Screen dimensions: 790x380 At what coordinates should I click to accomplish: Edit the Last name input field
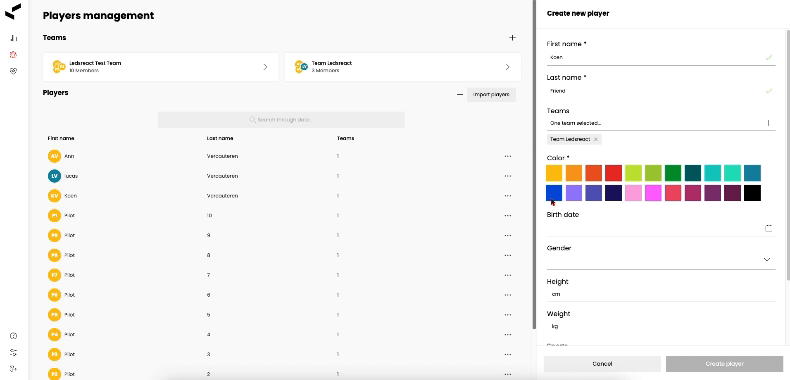tap(661, 91)
